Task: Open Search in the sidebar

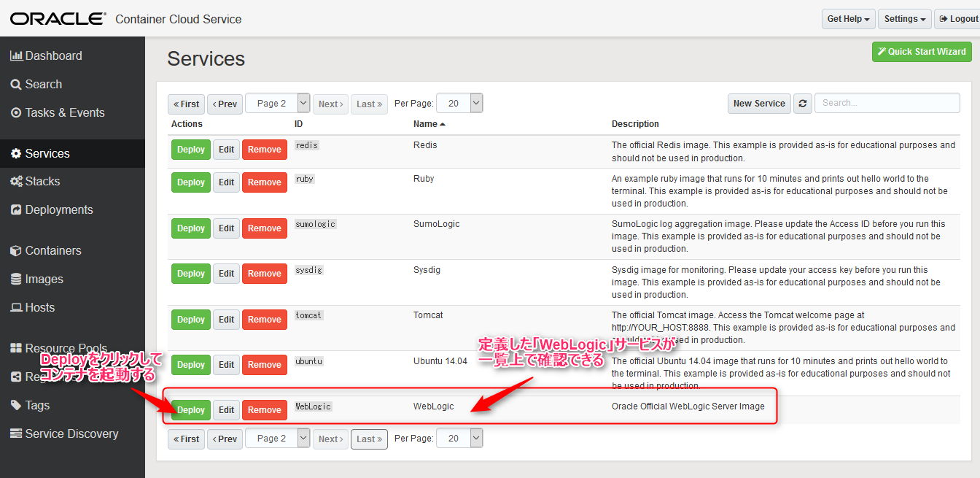Action: pos(36,84)
